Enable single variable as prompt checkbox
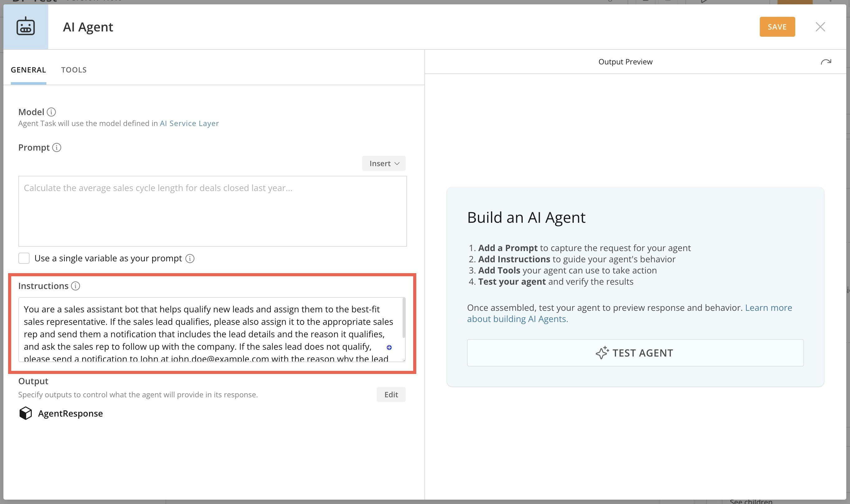Screen dimensions: 850x504 (x=24, y=259)
